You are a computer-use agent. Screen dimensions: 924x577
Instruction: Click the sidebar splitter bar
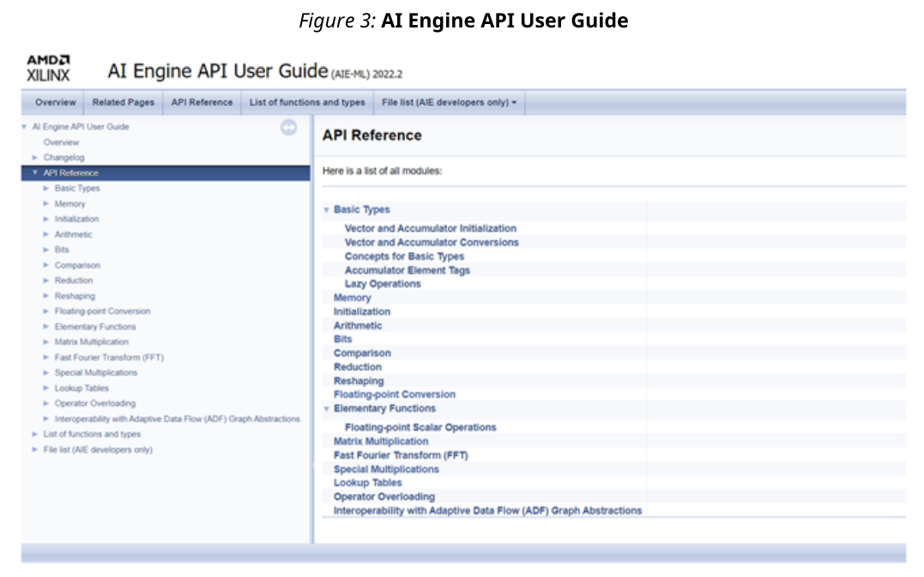coord(312,329)
